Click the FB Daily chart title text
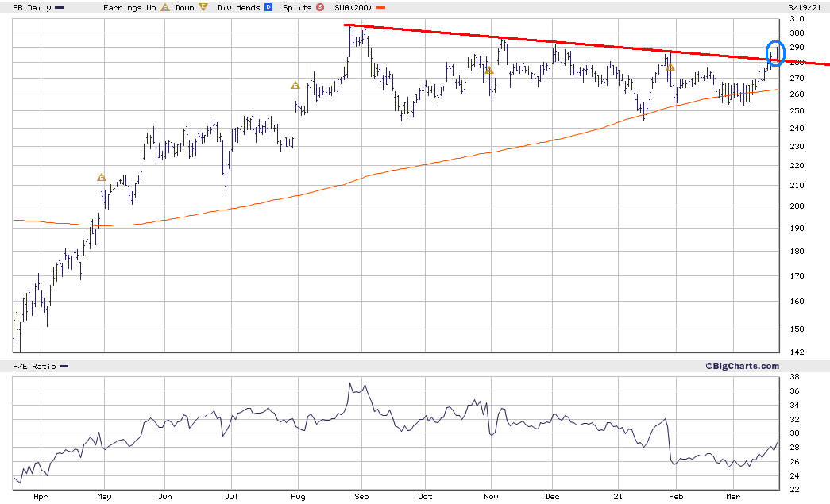The height and width of the screenshot is (504, 830). (32, 8)
